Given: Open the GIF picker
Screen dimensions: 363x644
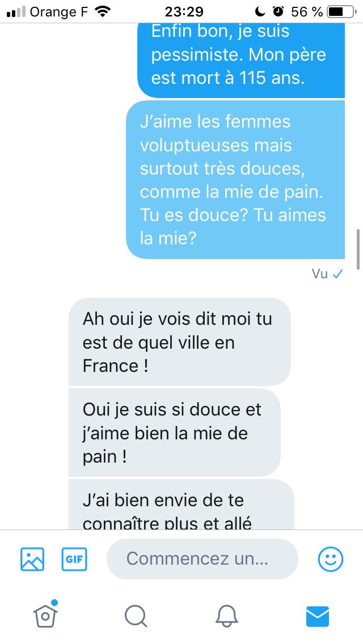Looking at the screenshot, I should pos(74,559).
